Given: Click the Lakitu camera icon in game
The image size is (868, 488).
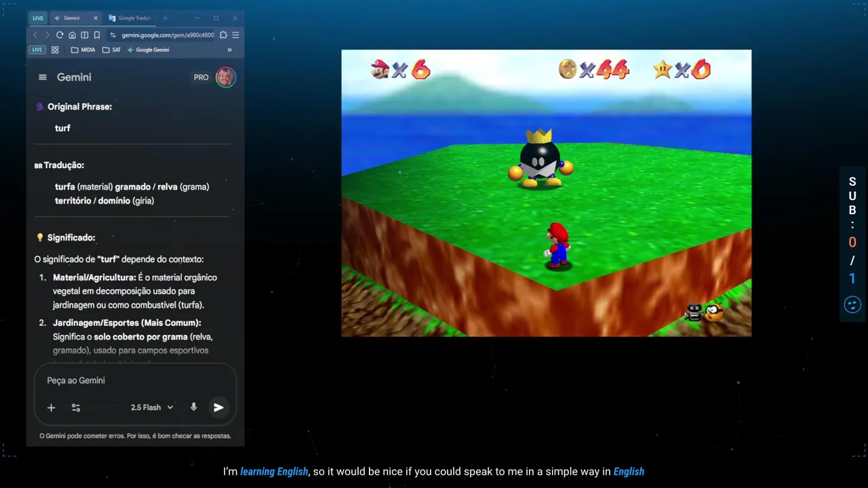Looking at the screenshot, I should tap(704, 312).
